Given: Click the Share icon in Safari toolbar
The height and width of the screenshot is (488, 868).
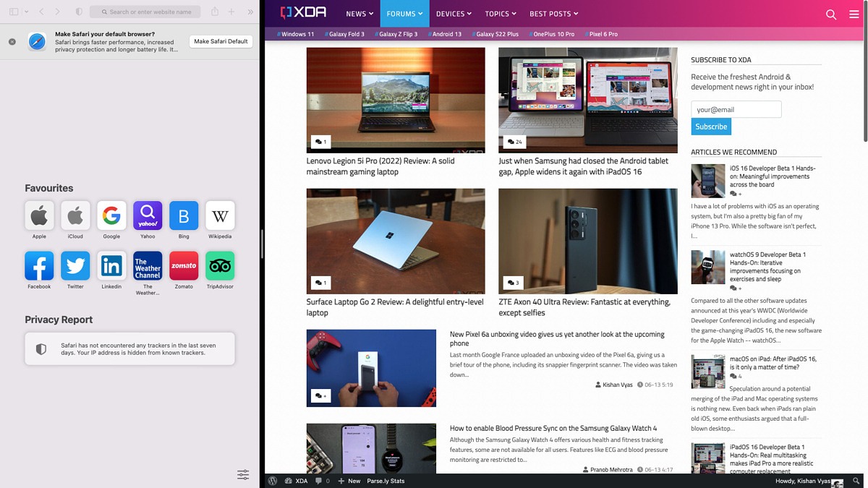Looking at the screenshot, I should tap(213, 12).
